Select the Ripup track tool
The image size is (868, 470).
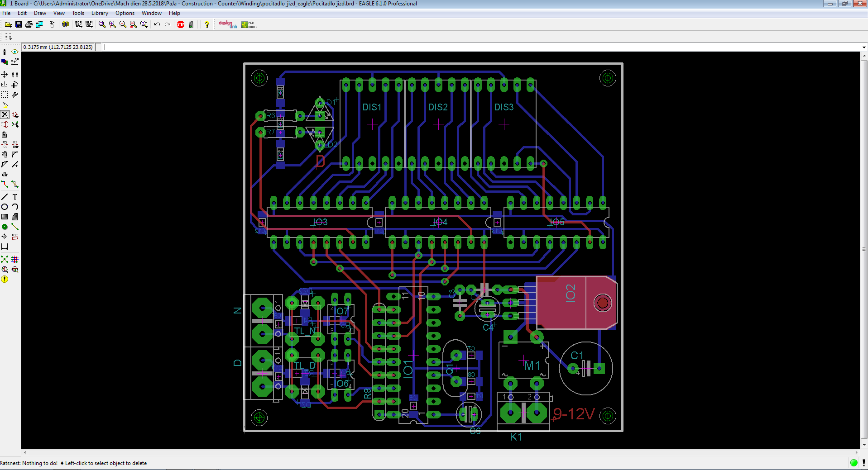(15, 184)
